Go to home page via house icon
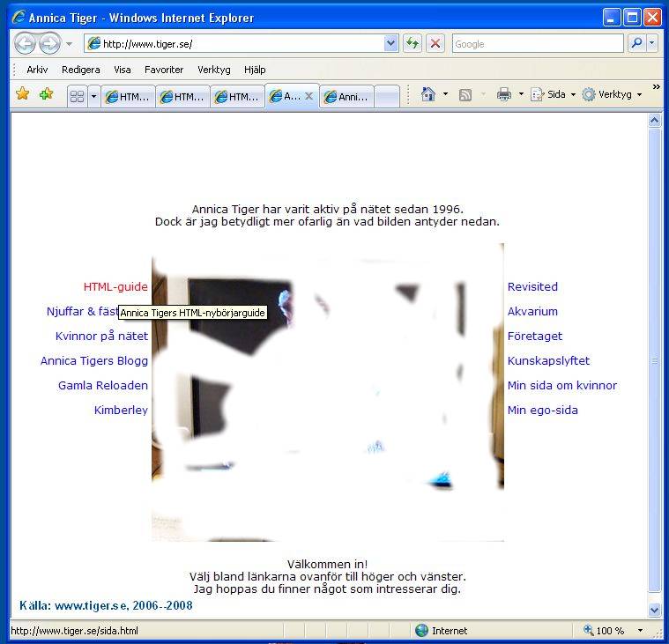This screenshot has height=644, width=669. tap(428, 94)
